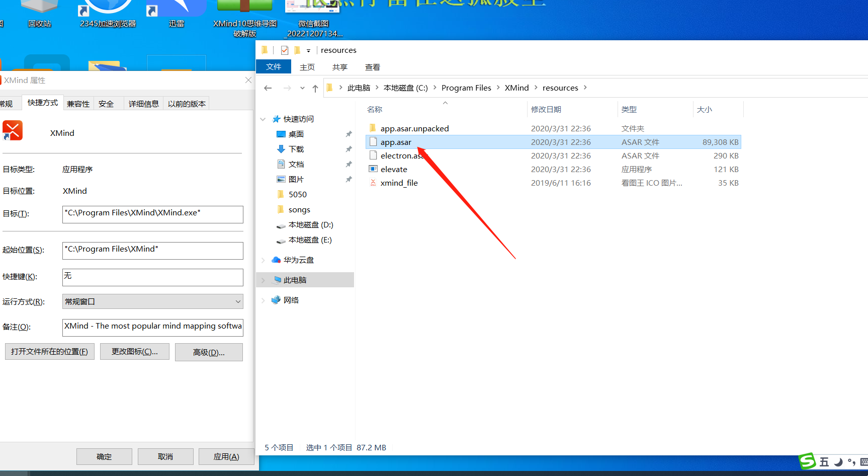Screen dimensions: 868x476
Task: Create new folder via Quick Access Toolbar icon
Action: tap(297, 50)
